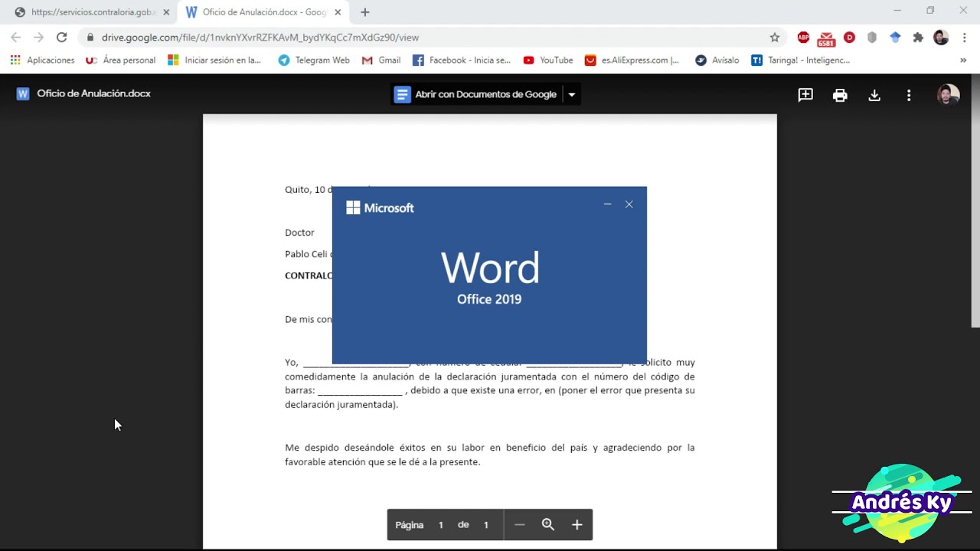The height and width of the screenshot is (551, 980).
Task: Open the AdBlock Plus extension
Action: pos(803,37)
